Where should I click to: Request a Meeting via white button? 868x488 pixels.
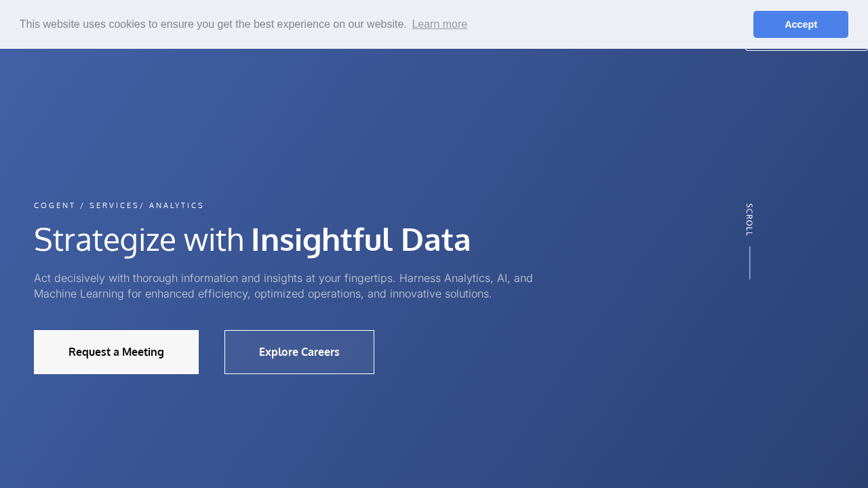(x=116, y=352)
